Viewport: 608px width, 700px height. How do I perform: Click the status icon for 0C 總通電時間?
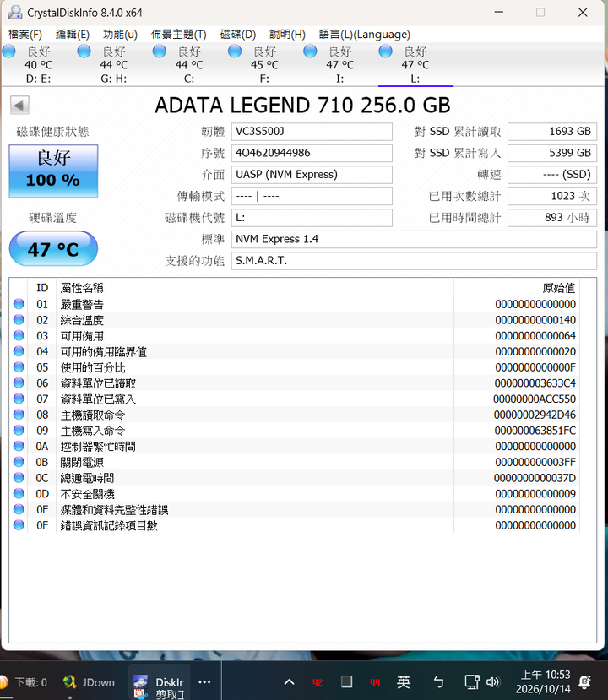tap(19, 478)
